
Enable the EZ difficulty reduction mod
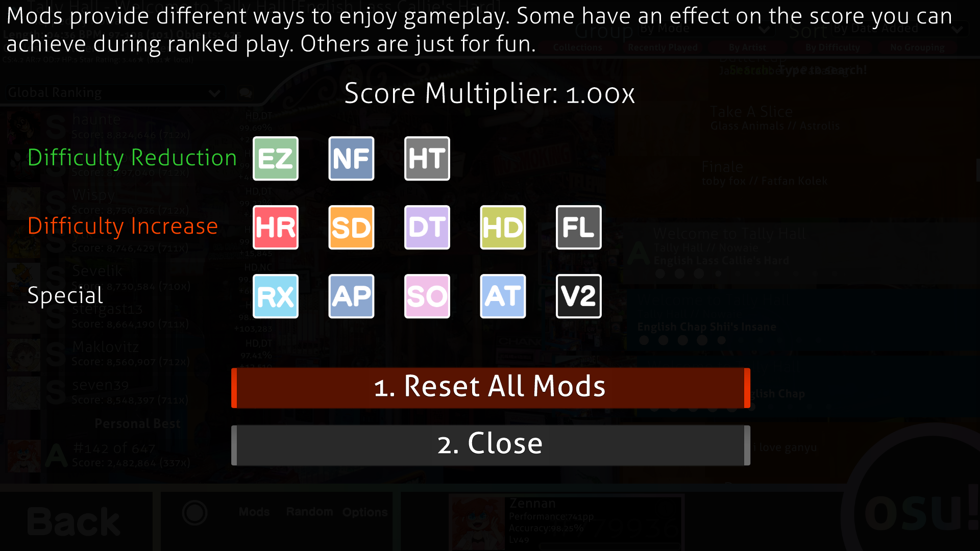(275, 158)
